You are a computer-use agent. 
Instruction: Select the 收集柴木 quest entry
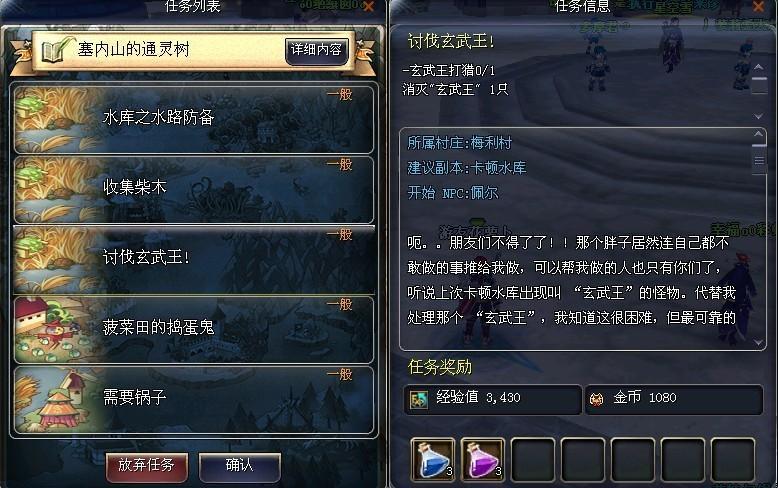pyautogui.click(x=194, y=189)
